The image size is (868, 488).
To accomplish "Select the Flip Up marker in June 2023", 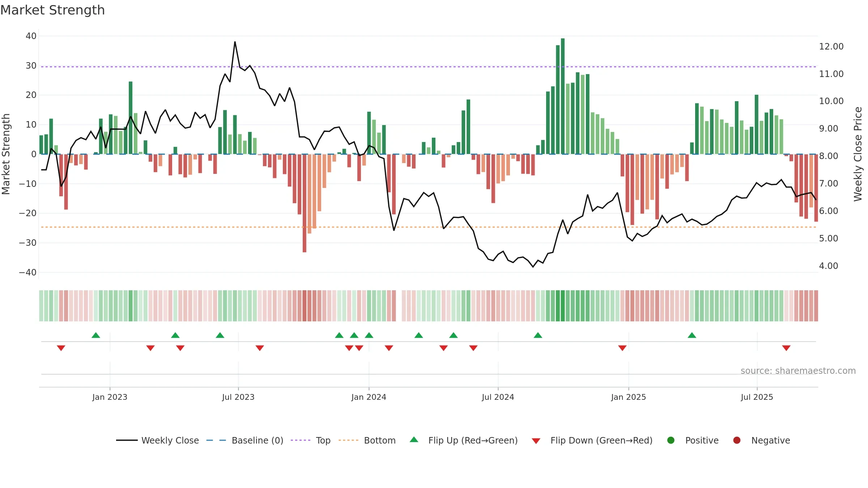I will 220,335.
